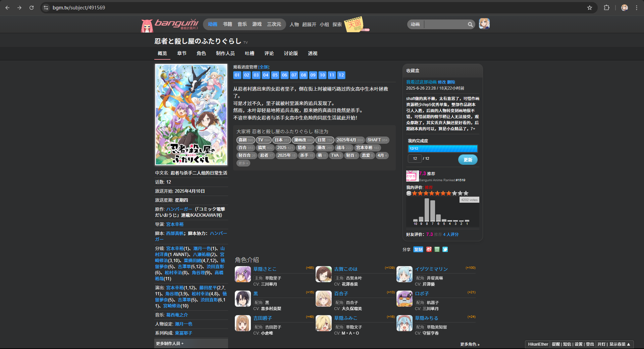The image size is (644, 349).
Task: Open the 书籍 navigation menu
Action: [227, 24]
